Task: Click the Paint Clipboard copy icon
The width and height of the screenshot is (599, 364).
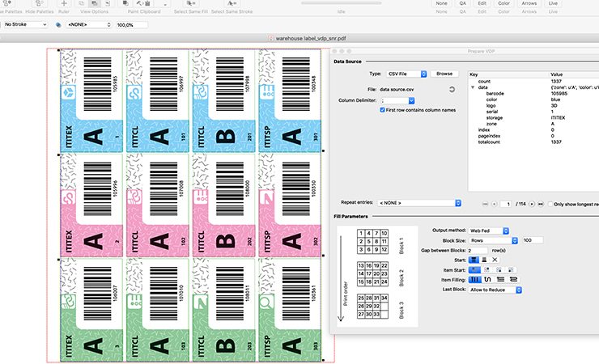Action: click(125, 3)
